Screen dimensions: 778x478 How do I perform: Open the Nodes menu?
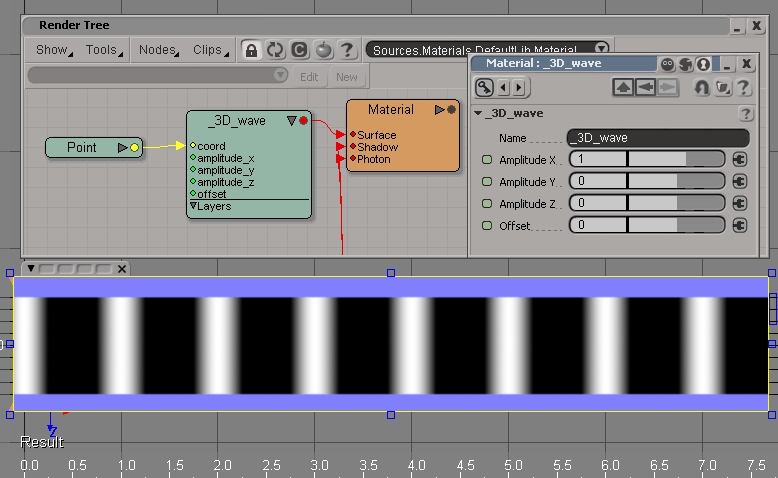pyautogui.click(x=159, y=50)
